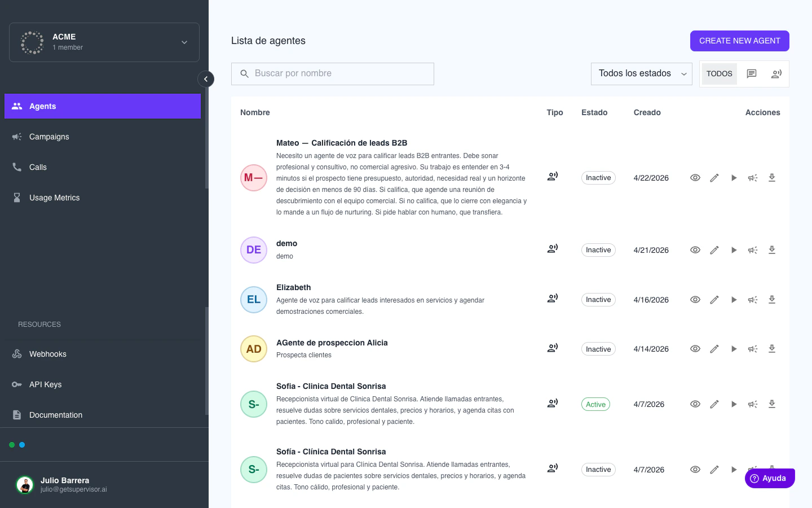
Task: Edit the demo agent
Action: [714, 250]
